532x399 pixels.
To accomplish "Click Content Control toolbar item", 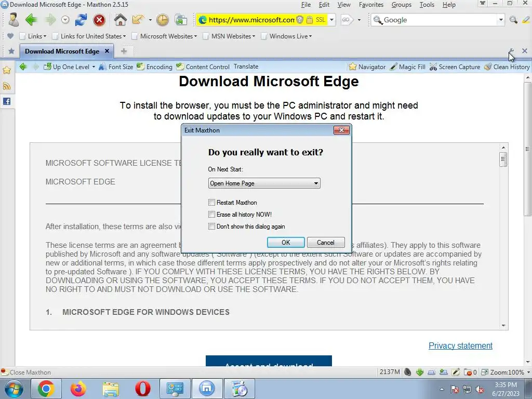I will point(203,67).
